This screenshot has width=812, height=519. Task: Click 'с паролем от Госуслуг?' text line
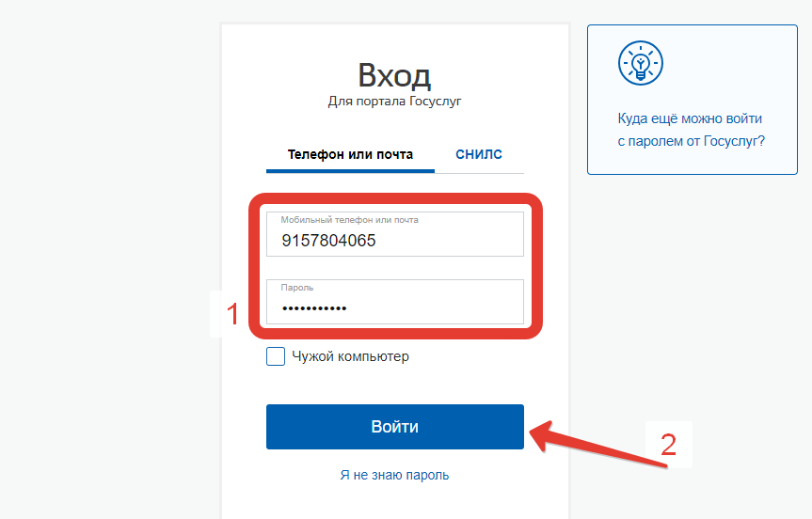click(691, 141)
